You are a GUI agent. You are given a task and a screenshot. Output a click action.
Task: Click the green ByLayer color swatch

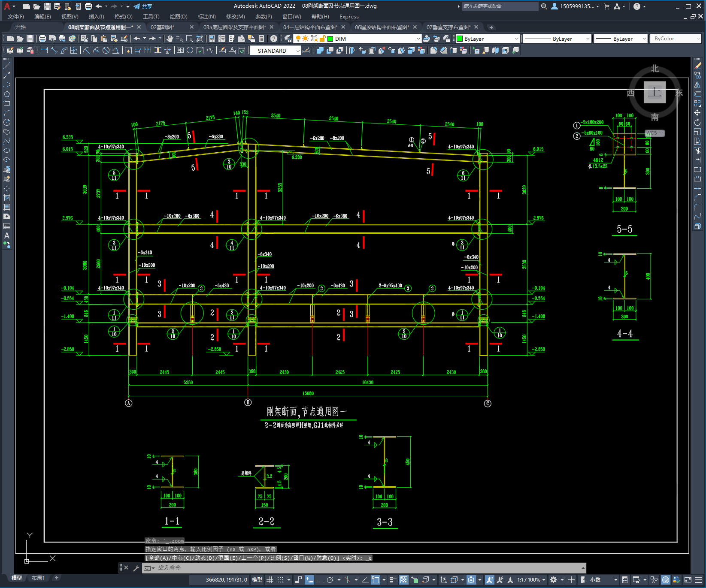coord(460,39)
